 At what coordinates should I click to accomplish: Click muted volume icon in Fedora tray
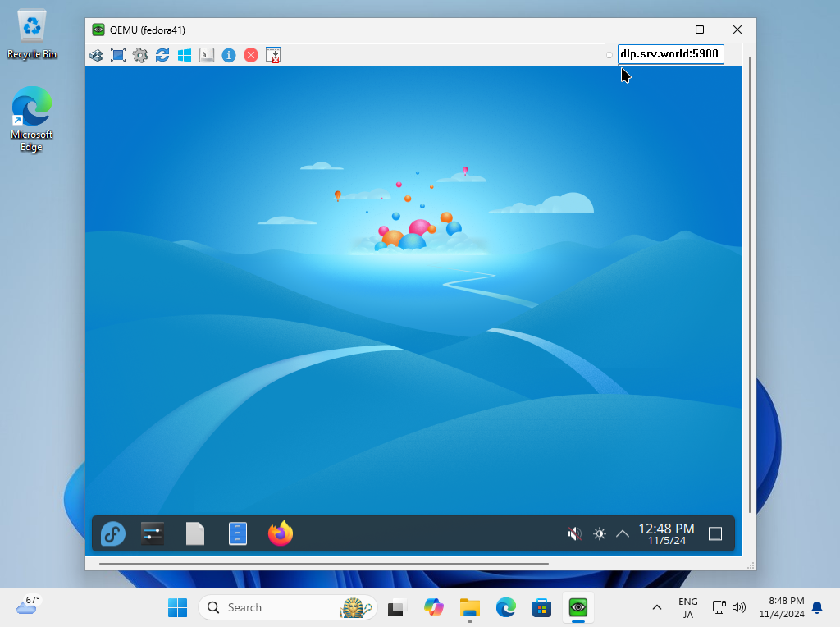click(574, 533)
